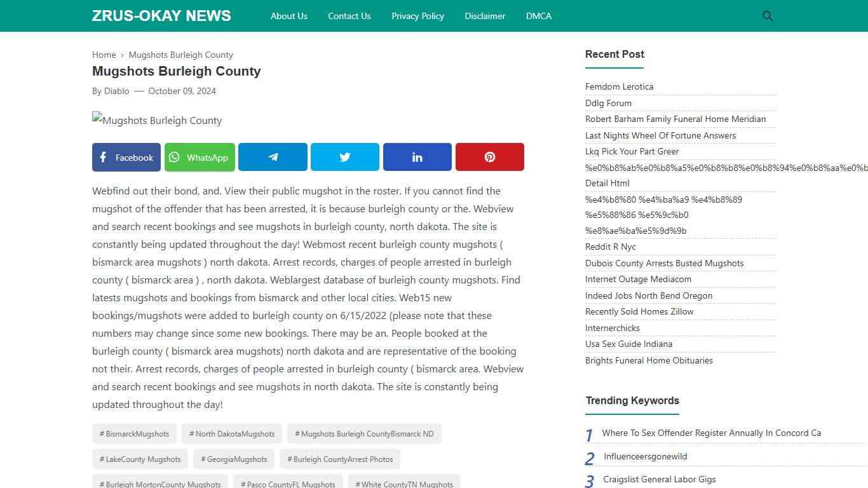The width and height of the screenshot is (868, 488).
Task: Navigate to Home via breadcrumb
Action: coord(104,55)
